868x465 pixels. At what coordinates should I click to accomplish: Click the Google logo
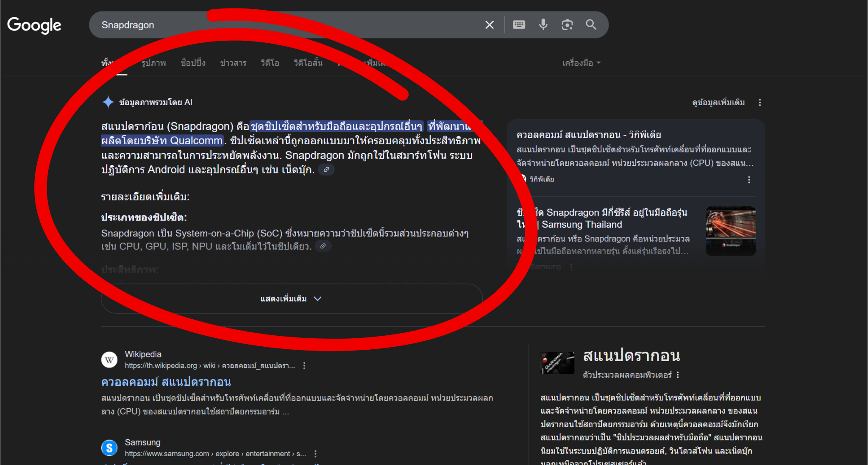tap(34, 25)
